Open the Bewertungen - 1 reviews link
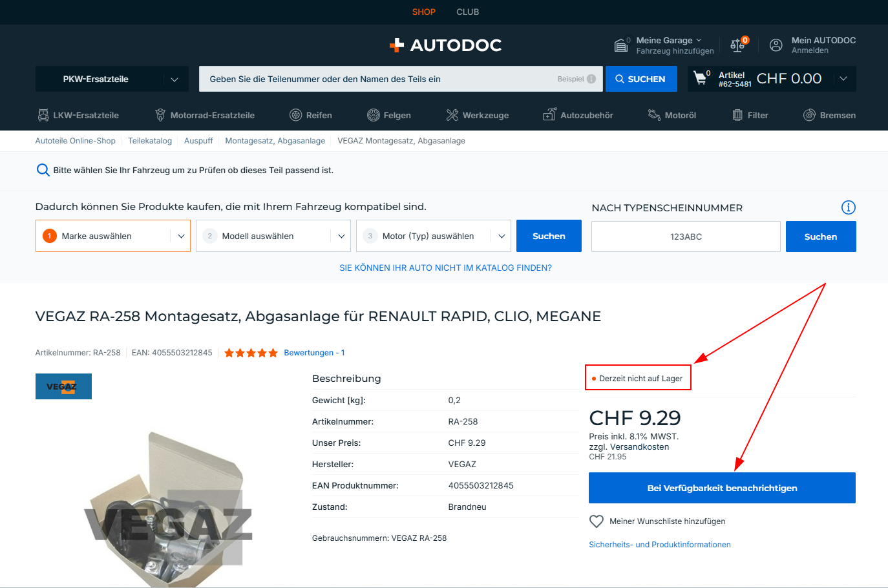Image resolution: width=888 pixels, height=588 pixels. click(314, 353)
